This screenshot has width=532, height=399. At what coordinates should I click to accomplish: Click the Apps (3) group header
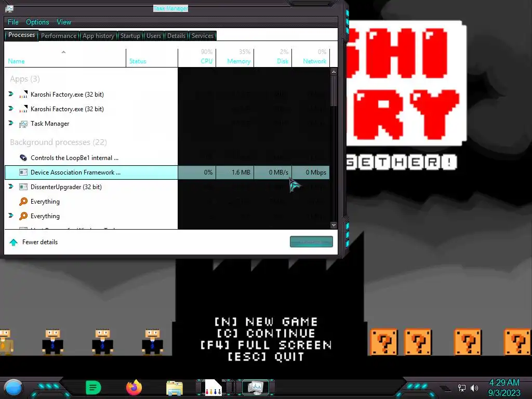pos(25,79)
